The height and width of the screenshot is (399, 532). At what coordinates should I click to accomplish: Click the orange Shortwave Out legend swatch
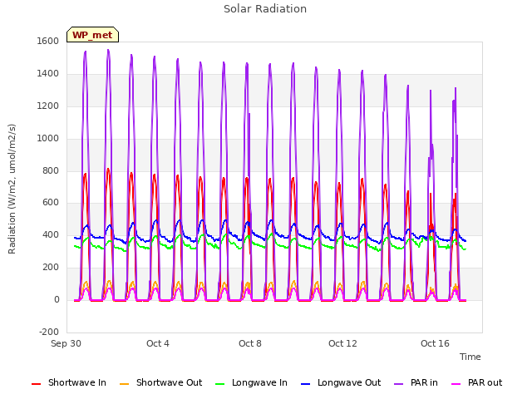124,384
